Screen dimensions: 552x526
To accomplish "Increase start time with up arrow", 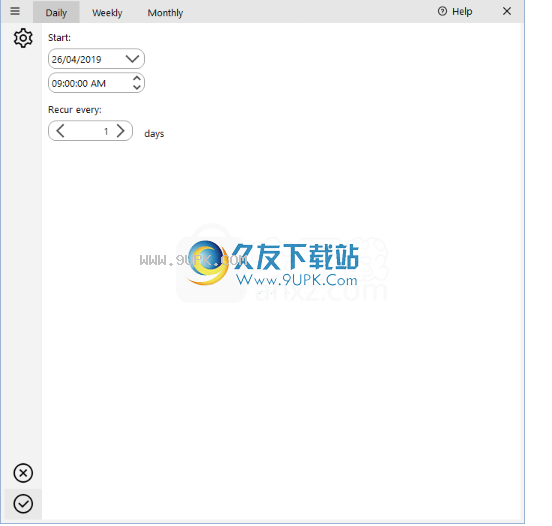I will pos(137,78).
